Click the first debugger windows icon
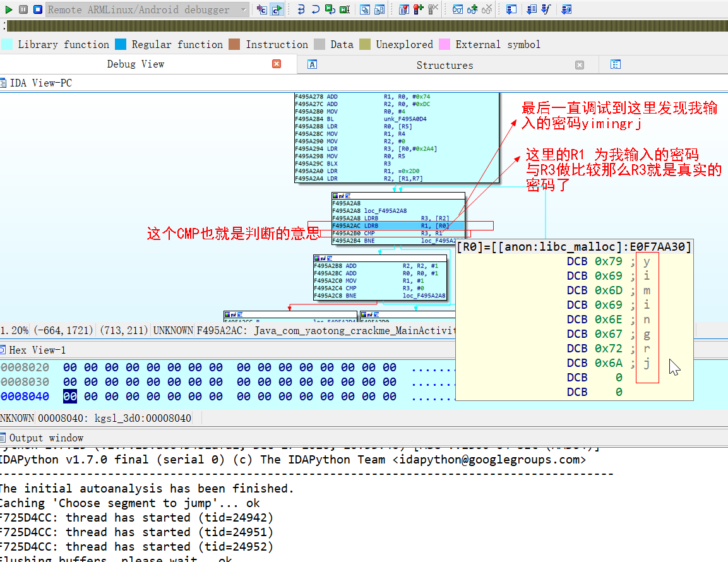Viewport: 728px width, 562px height. point(365,9)
